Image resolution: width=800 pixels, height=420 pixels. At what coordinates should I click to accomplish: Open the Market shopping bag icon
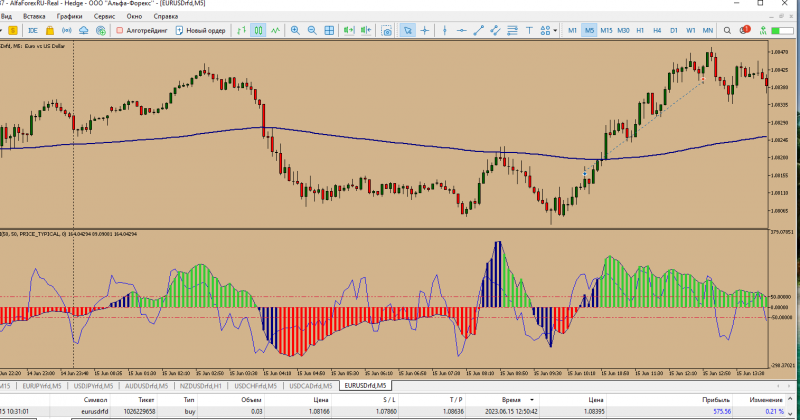tap(50, 31)
